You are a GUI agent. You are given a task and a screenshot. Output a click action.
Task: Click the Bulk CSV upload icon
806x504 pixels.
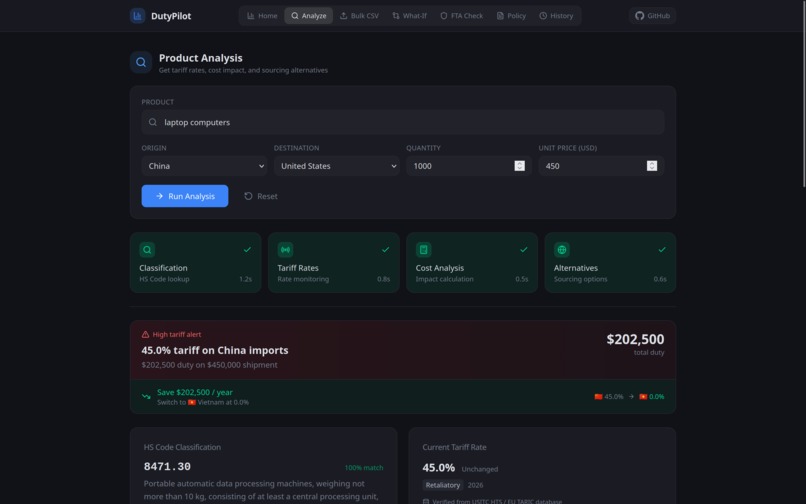[x=343, y=16]
